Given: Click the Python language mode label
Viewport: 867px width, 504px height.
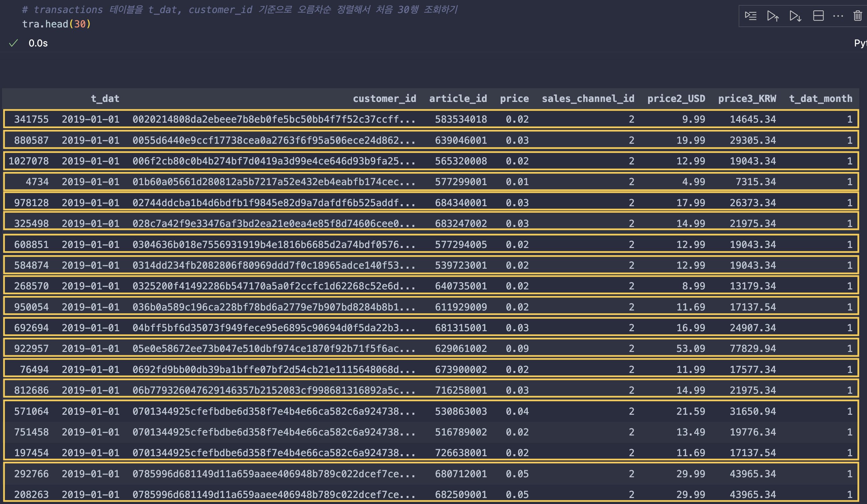Looking at the screenshot, I should point(860,43).
